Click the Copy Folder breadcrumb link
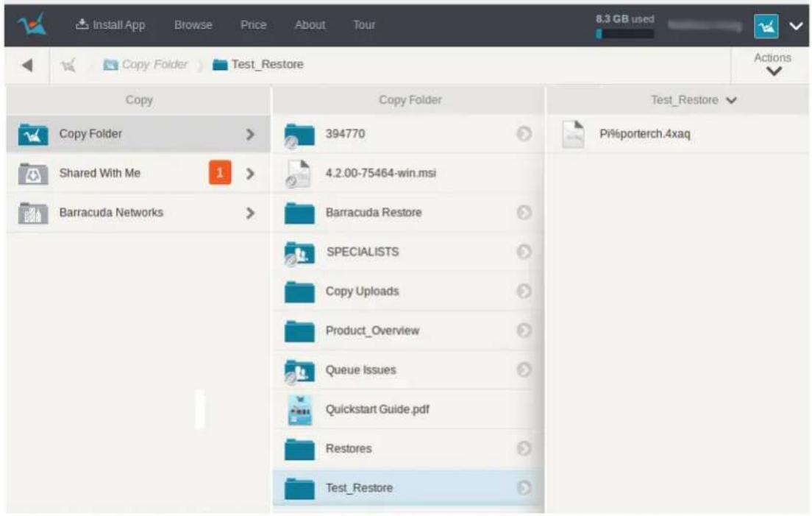This screenshot has width=812, height=516. [x=154, y=65]
